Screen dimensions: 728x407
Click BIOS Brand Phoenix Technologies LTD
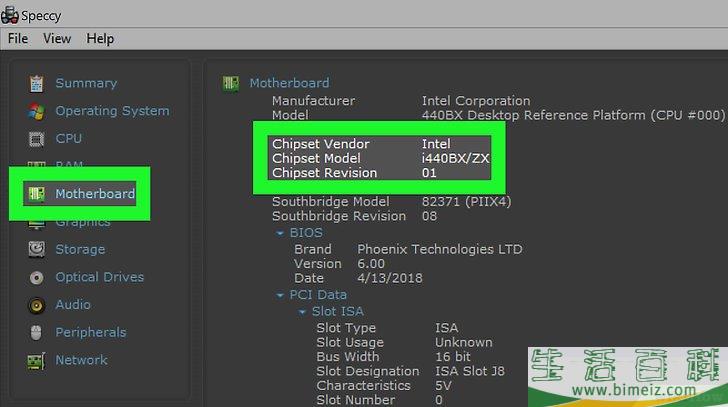point(440,250)
